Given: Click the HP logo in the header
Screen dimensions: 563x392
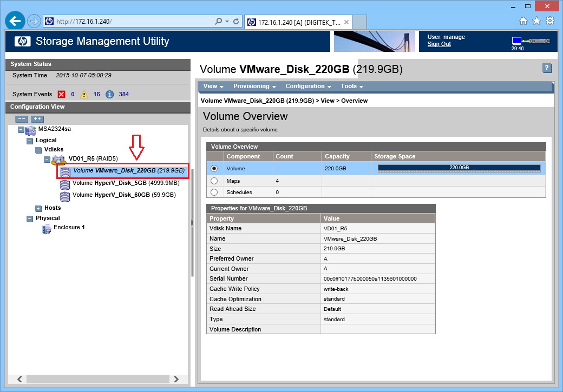Looking at the screenshot, I should pyautogui.click(x=22, y=41).
